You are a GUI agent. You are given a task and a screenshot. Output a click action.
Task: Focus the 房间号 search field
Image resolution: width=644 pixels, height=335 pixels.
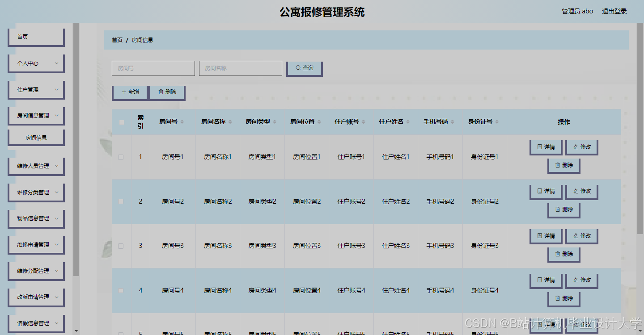[153, 68]
